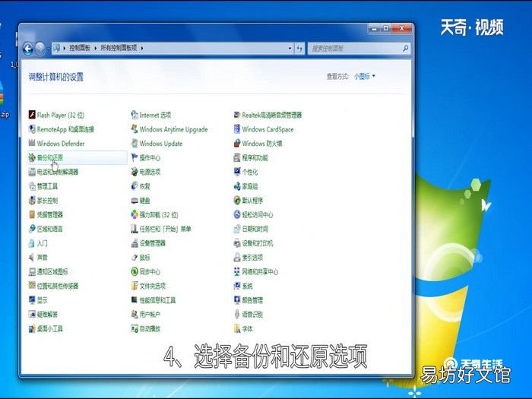This screenshot has width=532, height=399.
Task: Click the refresh button beside address bar
Action: 299,48
